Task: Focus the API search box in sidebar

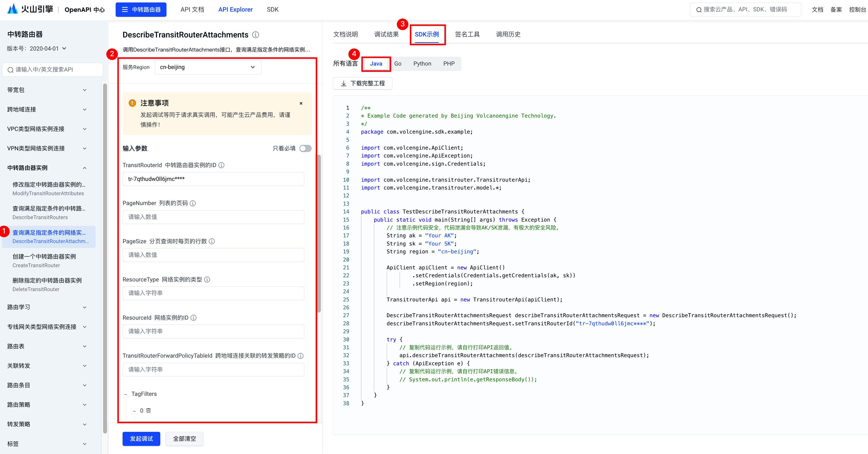Action: [x=53, y=69]
